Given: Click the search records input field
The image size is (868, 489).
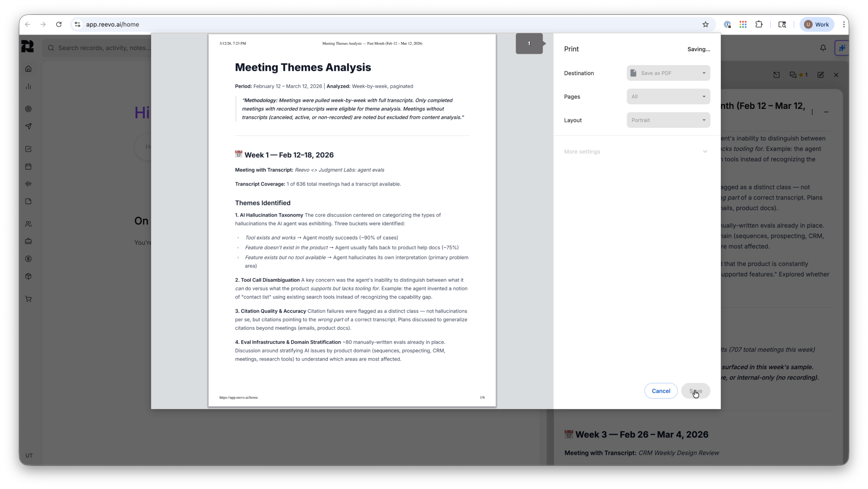Looking at the screenshot, I should coord(101,48).
